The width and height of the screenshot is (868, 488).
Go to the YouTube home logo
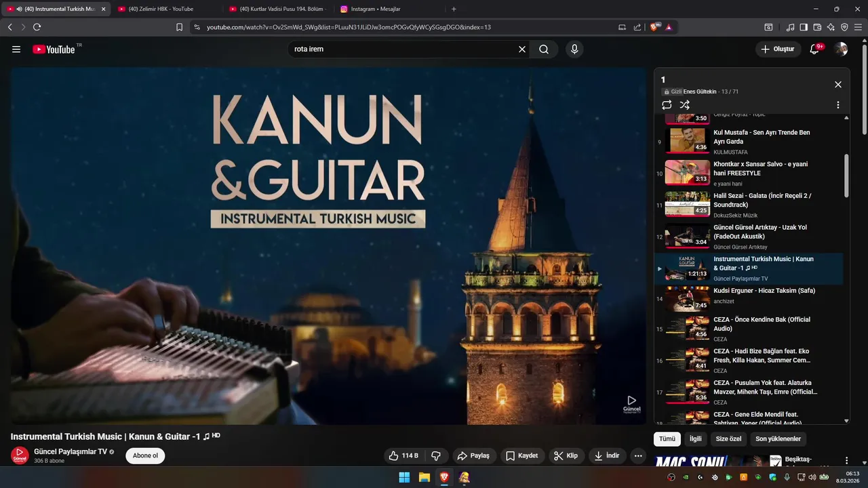click(x=54, y=49)
